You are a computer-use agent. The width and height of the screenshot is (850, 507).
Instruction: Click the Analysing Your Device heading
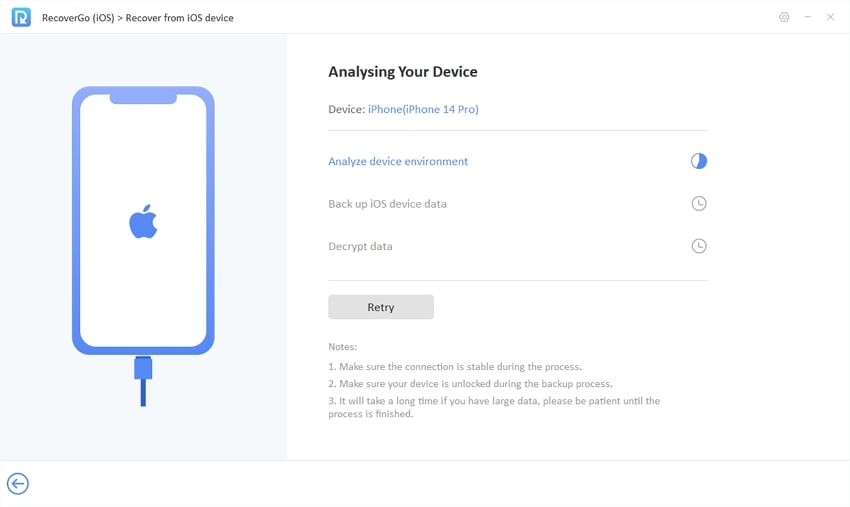(x=403, y=72)
